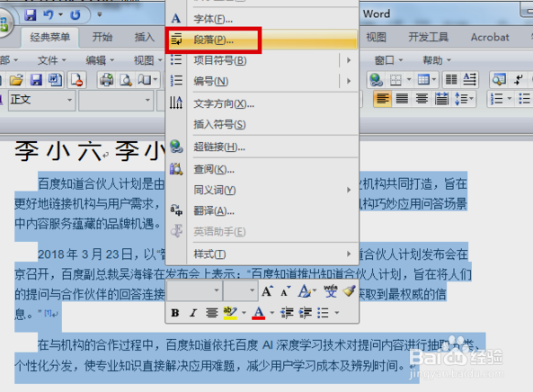533x392 pixels.
Task: Open the 文件 classic menu
Action: pyautogui.click(x=51, y=60)
